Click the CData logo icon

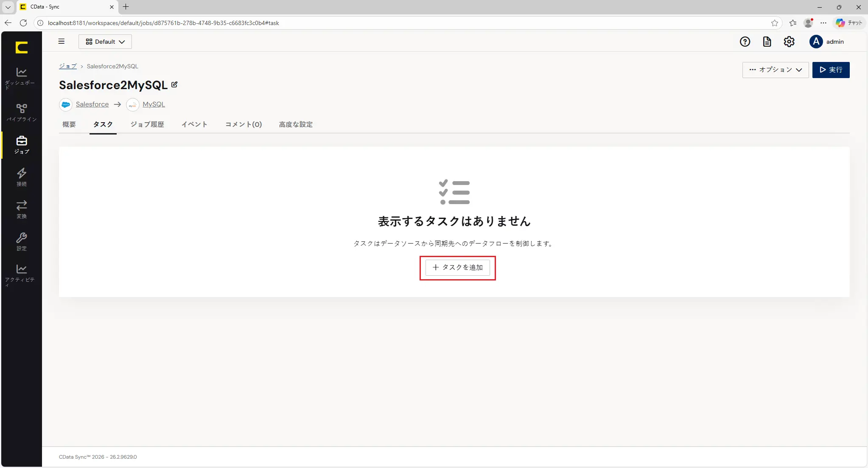click(x=22, y=47)
